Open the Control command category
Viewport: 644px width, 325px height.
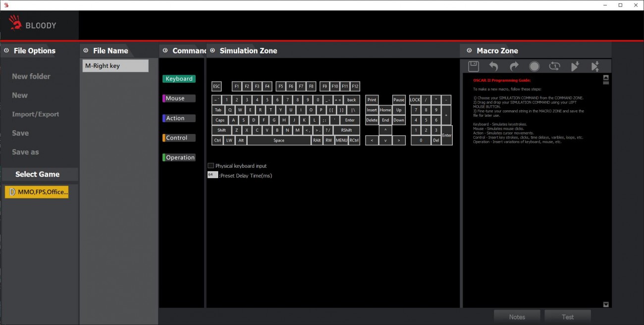179,138
